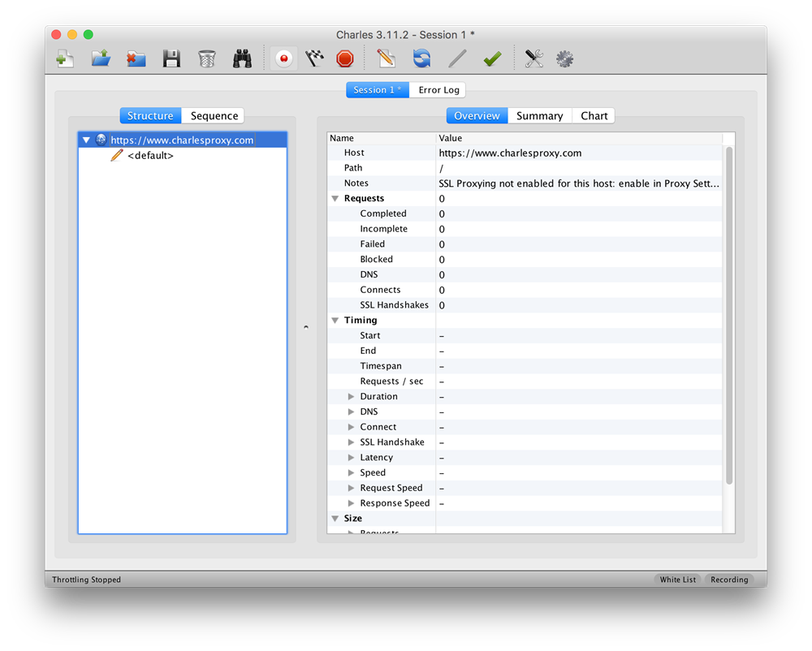Select the Session 1 tab
Image resolution: width=812 pixels, height=651 pixels.
pyautogui.click(x=378, y=89)
